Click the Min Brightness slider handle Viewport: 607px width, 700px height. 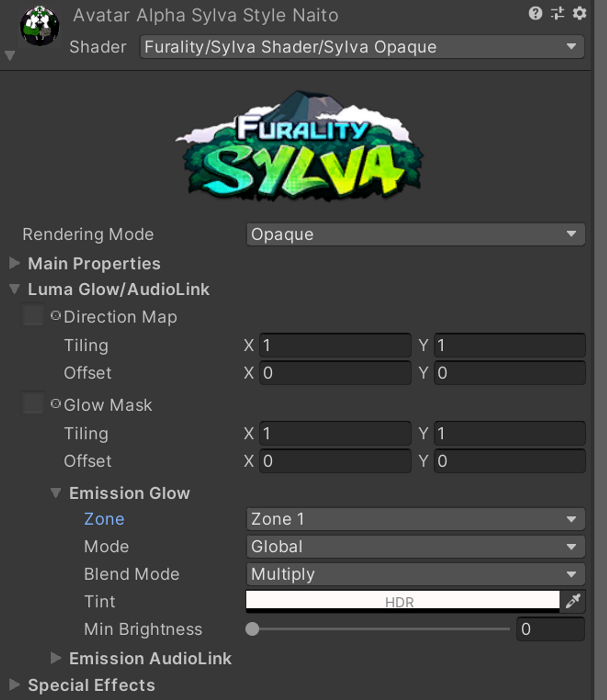(x=252, y=629)
